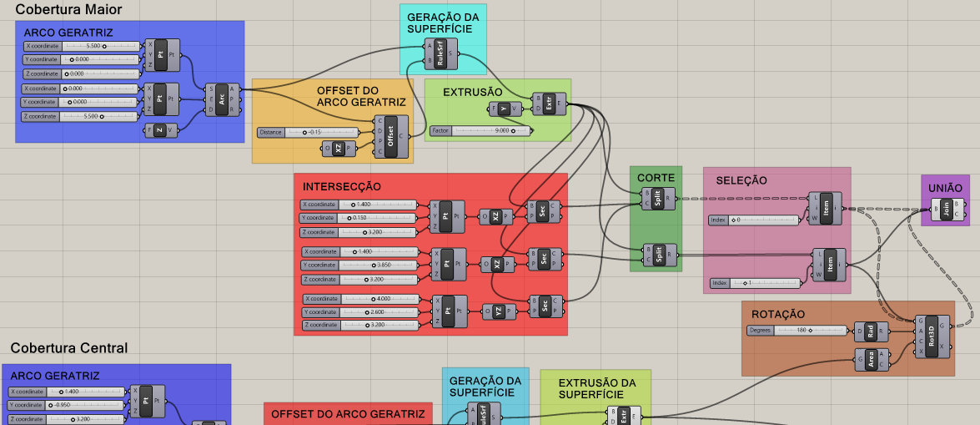
Task: Select the Arc component in ARCO GERATRIZ
Action: [x=223, y=99]
